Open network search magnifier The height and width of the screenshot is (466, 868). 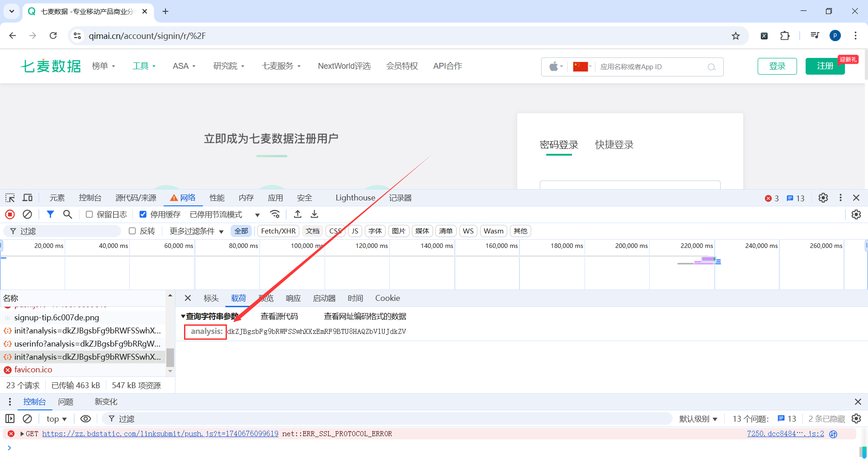tap(67, 214)
